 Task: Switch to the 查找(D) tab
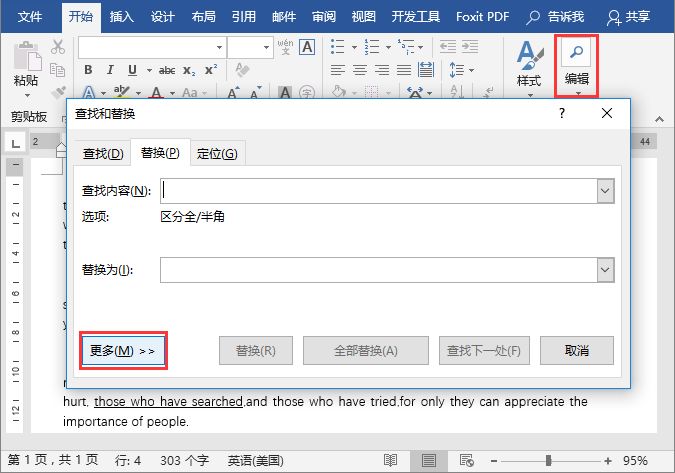[102, 153]
